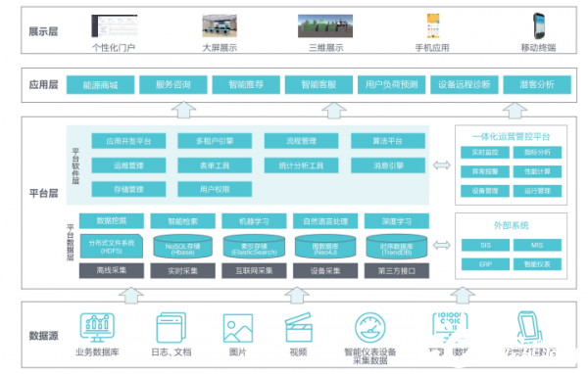The image size is (588, 374).
Task: Click the 三维展示 3D scene thumbnail
Action: [x=325, y=25]
